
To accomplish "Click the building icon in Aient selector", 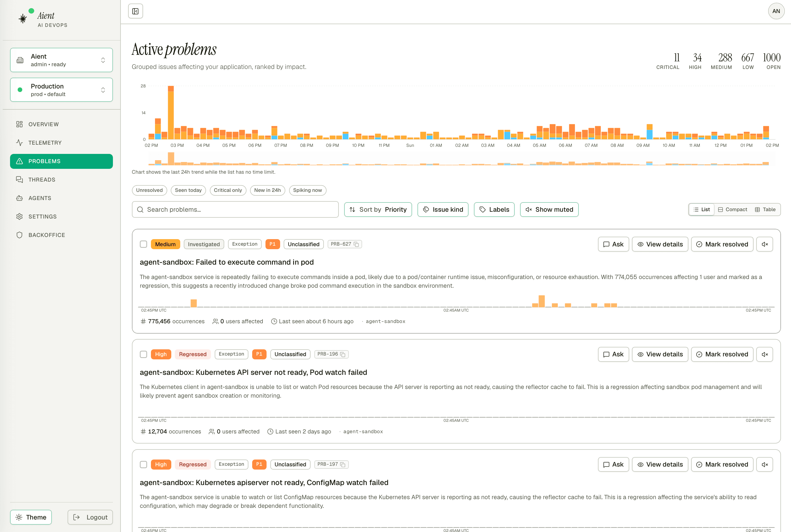I will 20,60.
